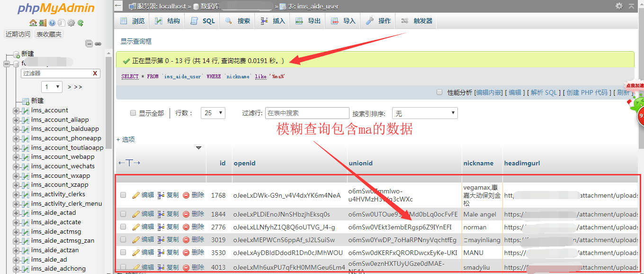Open the 导出 tab

tap(308, 21)
